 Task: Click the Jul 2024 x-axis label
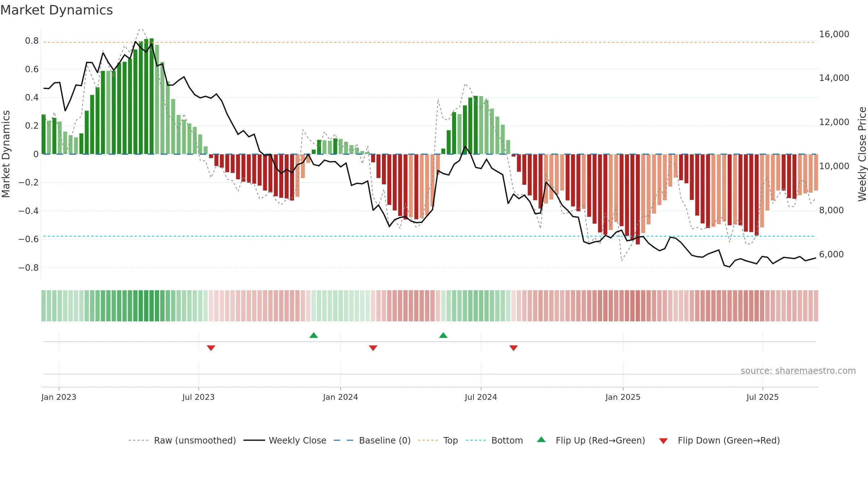481,397
